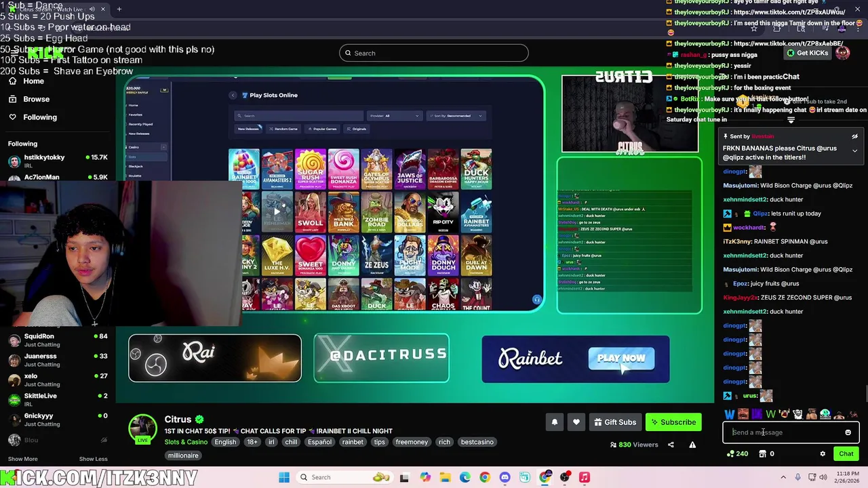Show hidden icons in the system tray
Viewport: 868px width, 488px height.
783,477
